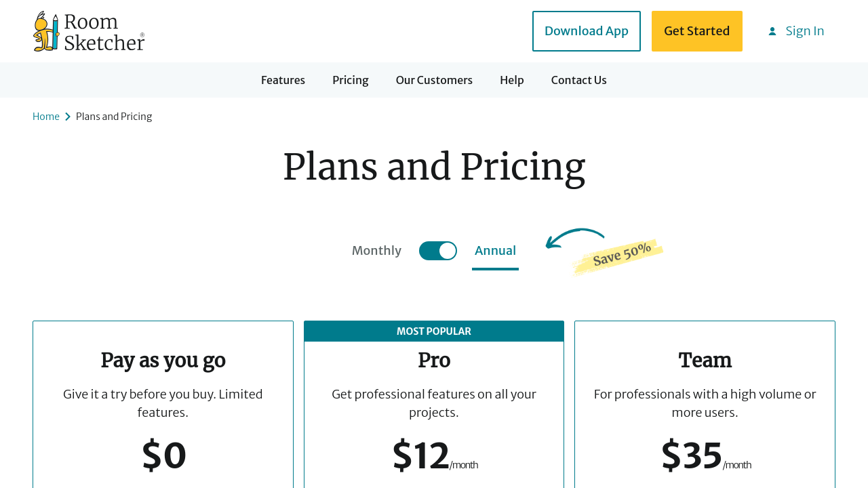This screenshot has width=868, height=488.
Task: Open the Help navigation item
Action: pos(512,80)
